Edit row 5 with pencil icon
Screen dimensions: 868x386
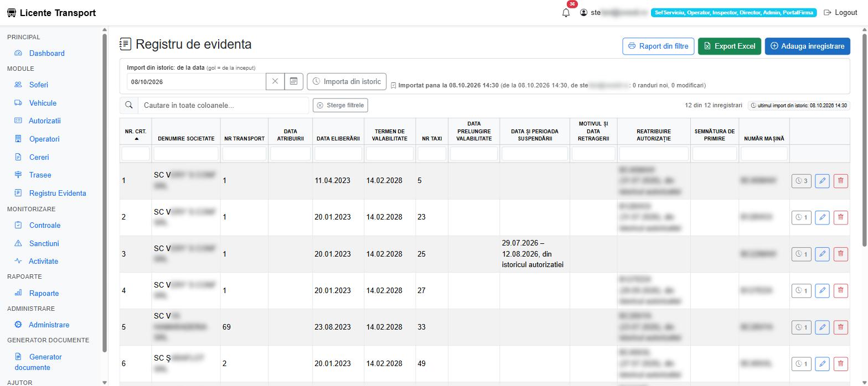(822, 327)
